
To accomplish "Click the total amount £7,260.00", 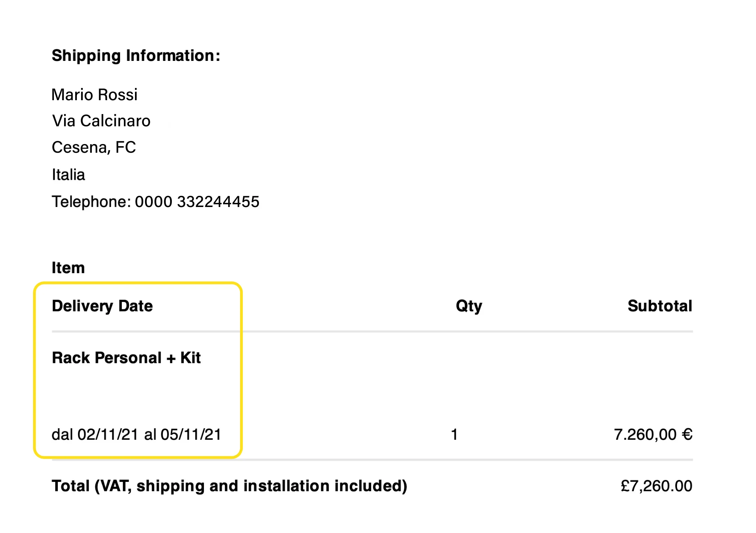I will 656,486.
